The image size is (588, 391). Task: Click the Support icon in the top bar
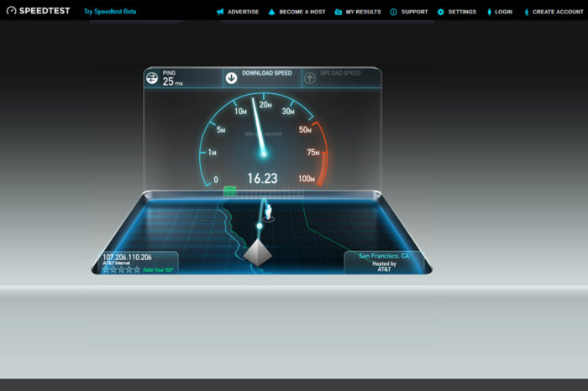tap(392, 13)
